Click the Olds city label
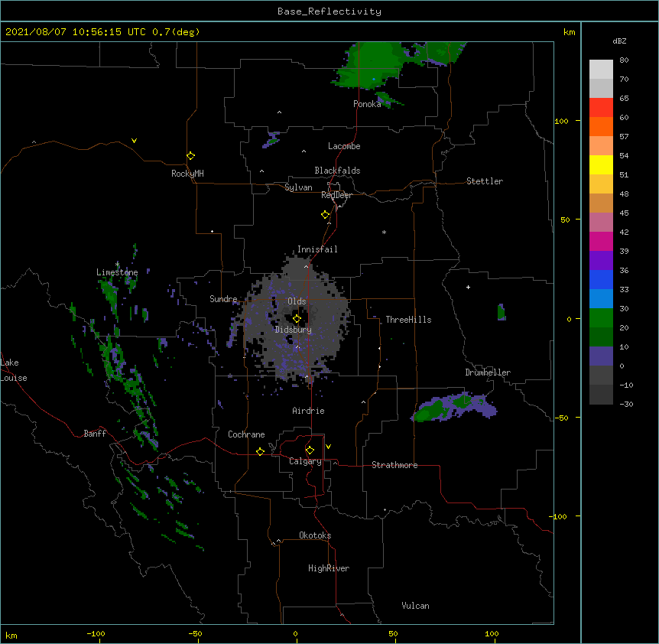 click(x=297, y=301)
